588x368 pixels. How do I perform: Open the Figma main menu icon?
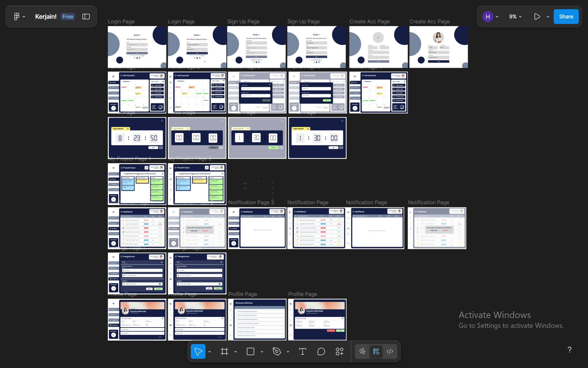coord(17,17)
